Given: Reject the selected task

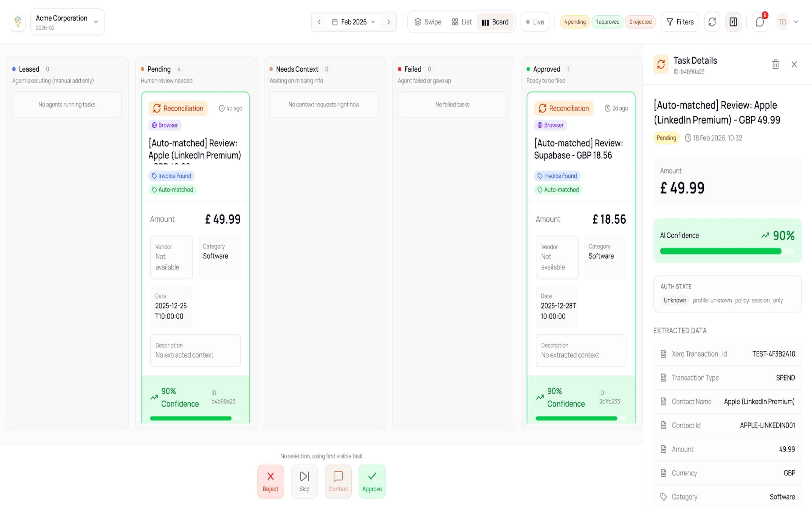Looking at the screenshot, I should point(270,481).
